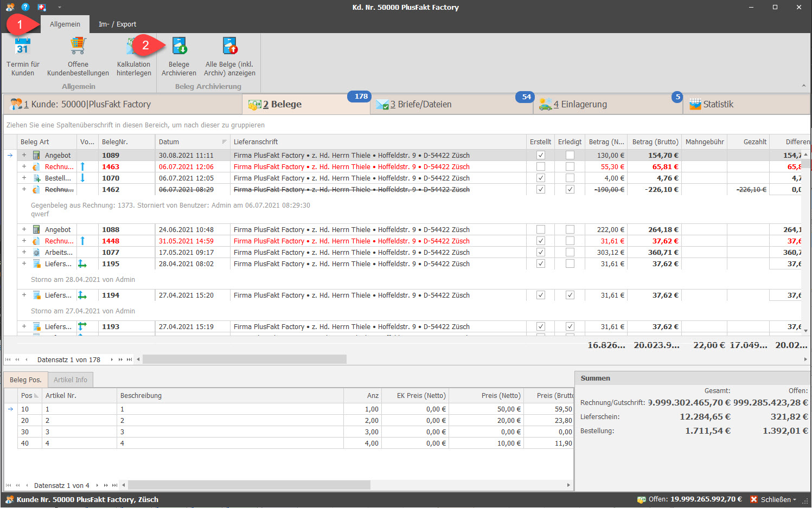Image resolution: width=812 pixels, height=508 pixels.
Task: Expand row details for Beleg 1463
Action: point(24,166)
